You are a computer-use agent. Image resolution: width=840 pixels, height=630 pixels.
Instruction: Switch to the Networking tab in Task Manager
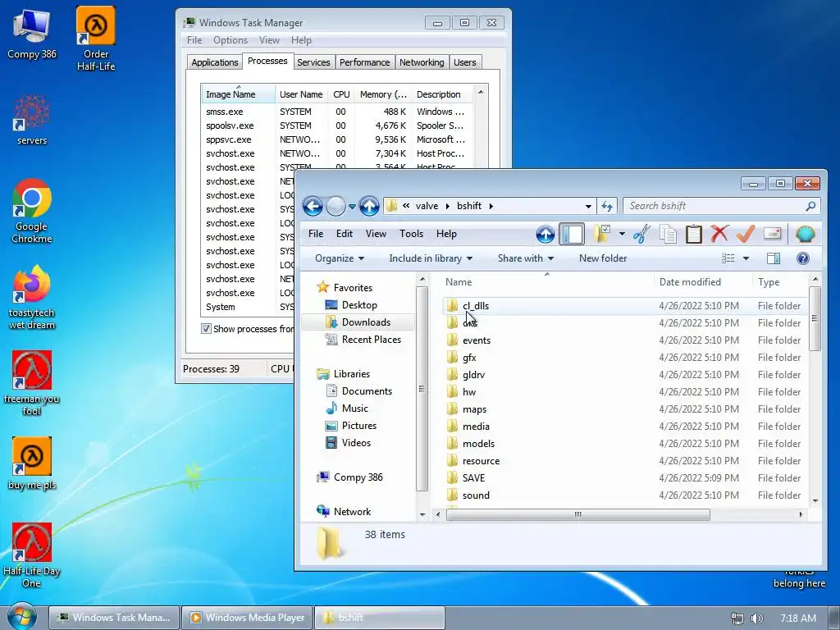click(422, 62)
